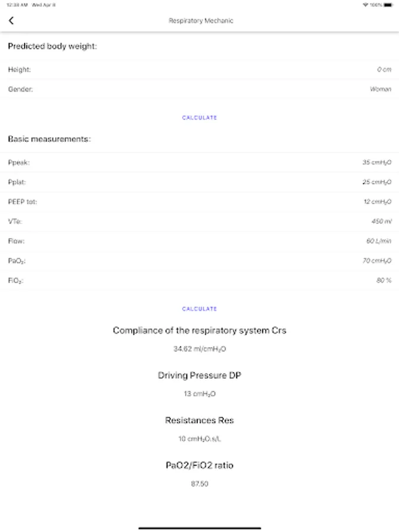The width and height of the screenshot is (399, 532).
Task: Tap the home indicator bar
Action: pos(199,527)
